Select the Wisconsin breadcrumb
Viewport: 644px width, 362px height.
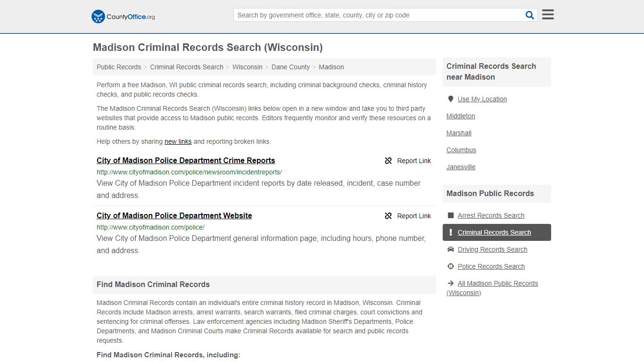248,67
